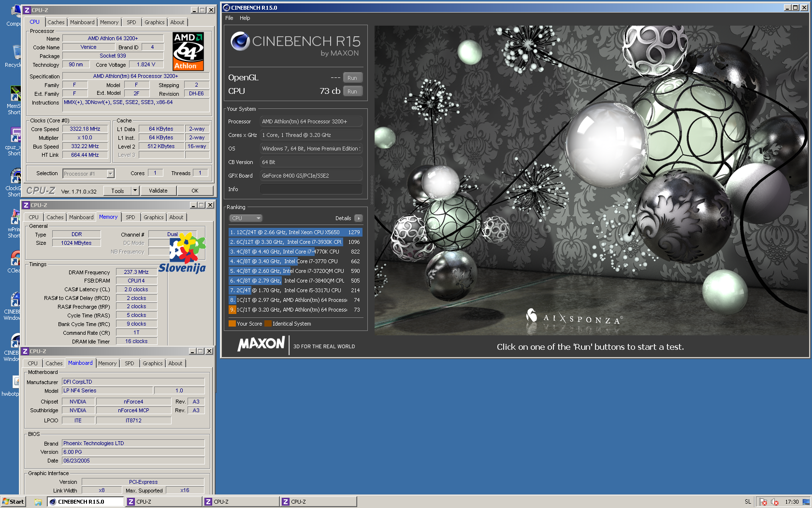Click the Windows Start button
The height and width of the screenshot is (508, 812).
pos(13,502)
